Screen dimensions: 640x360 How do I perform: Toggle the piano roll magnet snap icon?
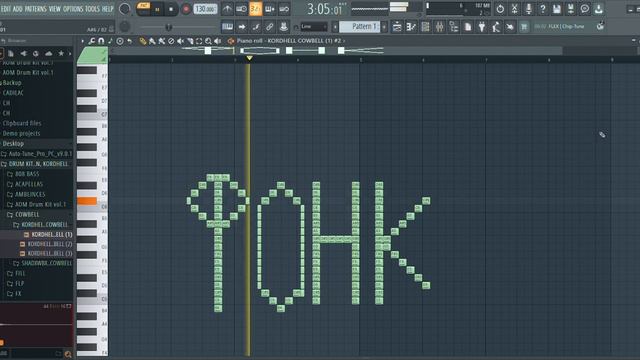(101, 41)
